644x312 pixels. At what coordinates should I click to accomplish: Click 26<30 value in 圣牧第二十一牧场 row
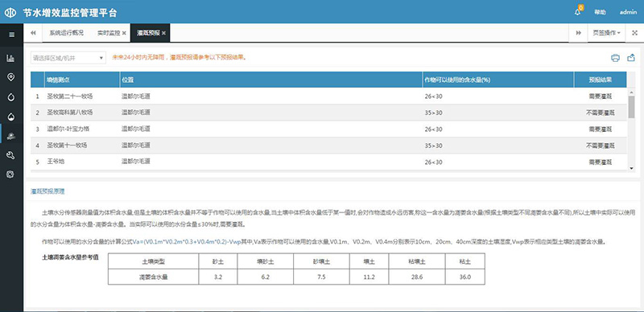pyautogui.click(x=433, y=96)
